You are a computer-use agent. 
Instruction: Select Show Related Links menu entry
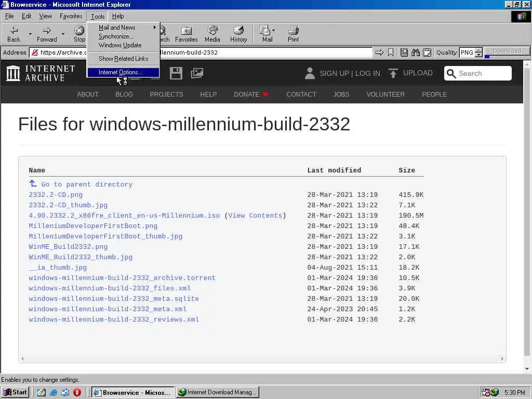click(x=123, y=59)
